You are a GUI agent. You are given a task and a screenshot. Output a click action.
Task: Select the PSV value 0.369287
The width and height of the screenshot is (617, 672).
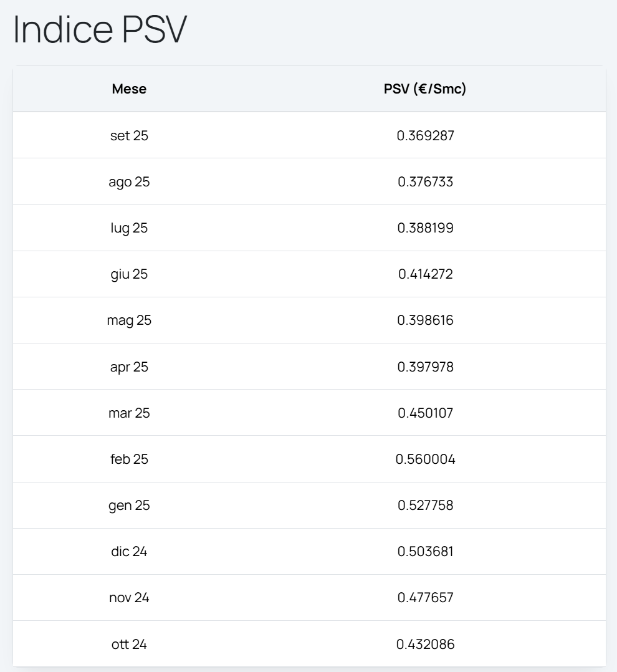coord(426,135)
